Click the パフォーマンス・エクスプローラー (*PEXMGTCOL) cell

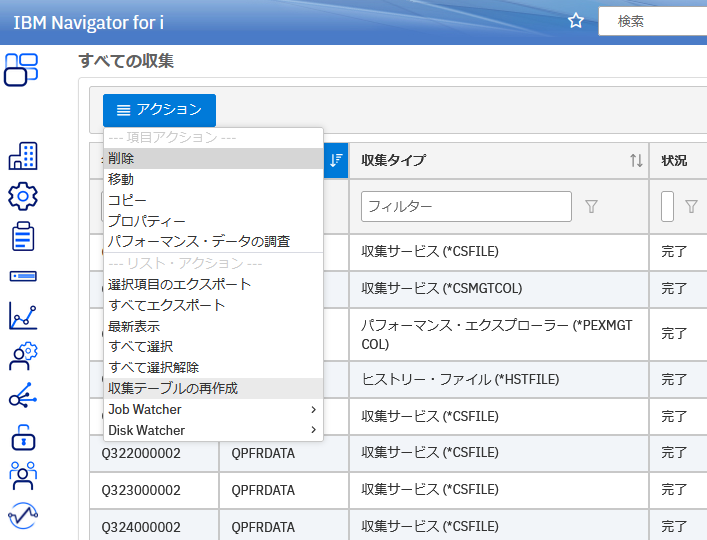pyautogui.click(x=499, y=334)
